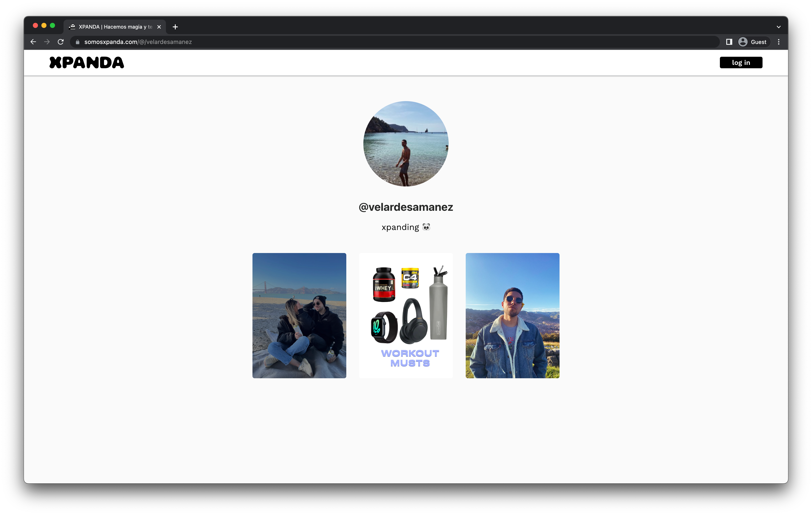Open the circular beach profile picture

pos(406,144)
